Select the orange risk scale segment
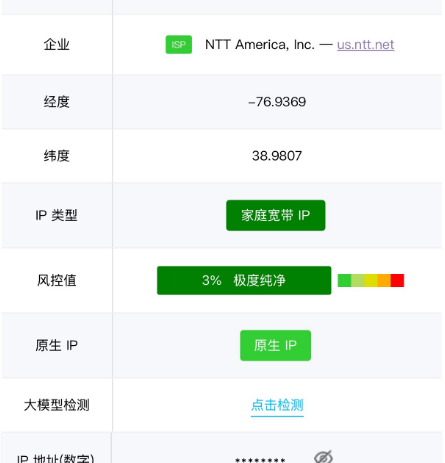This screenshot has height=463, width=445. click(x=384, y=280)
